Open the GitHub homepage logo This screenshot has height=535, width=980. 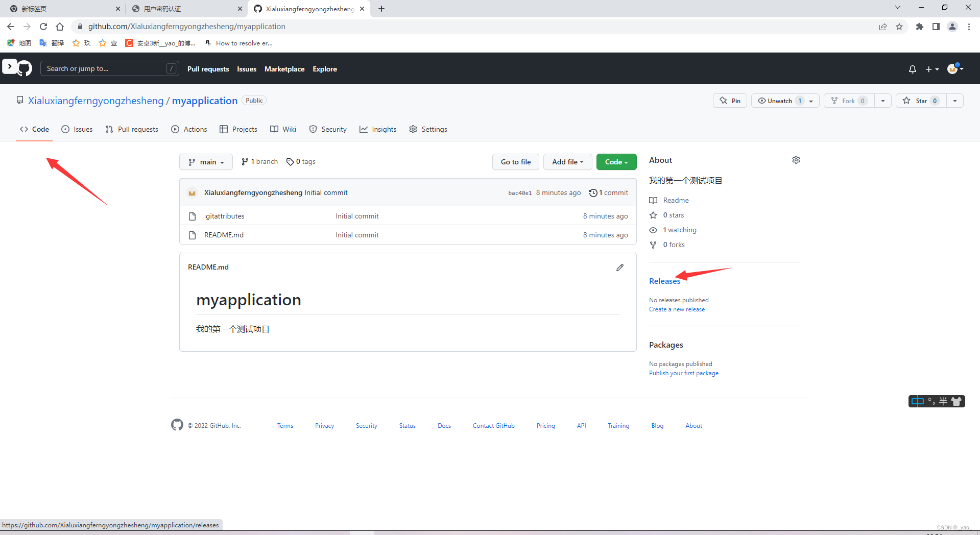pos(25,68)
